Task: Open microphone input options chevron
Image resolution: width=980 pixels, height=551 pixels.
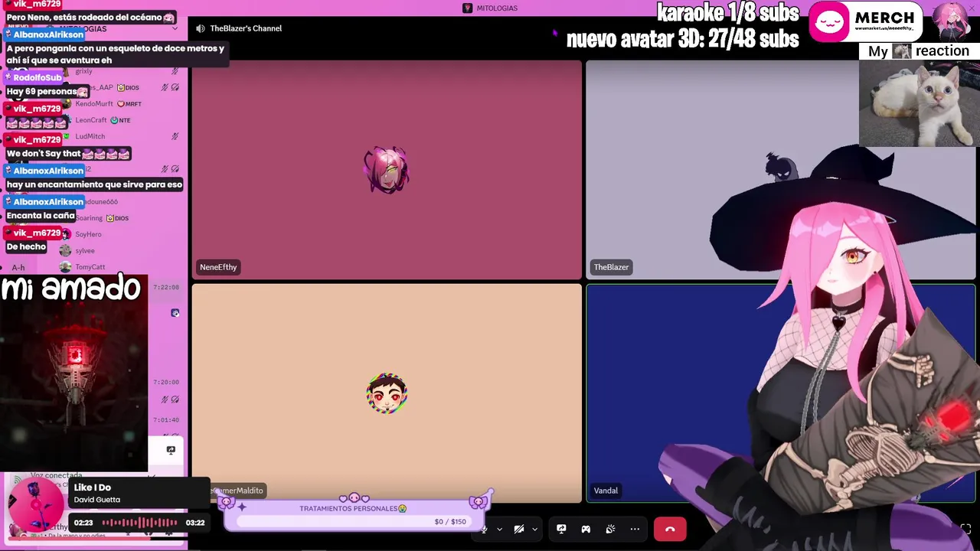Action: tap(499, 529)
